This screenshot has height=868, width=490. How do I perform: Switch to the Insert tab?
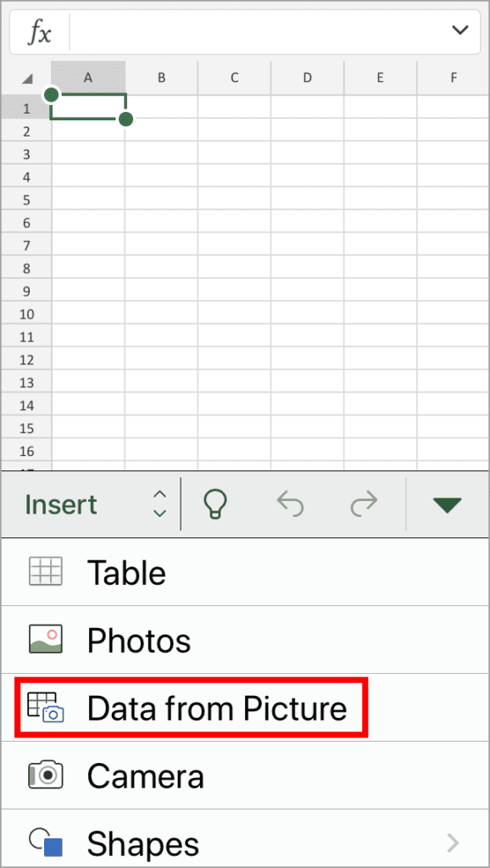61,504
